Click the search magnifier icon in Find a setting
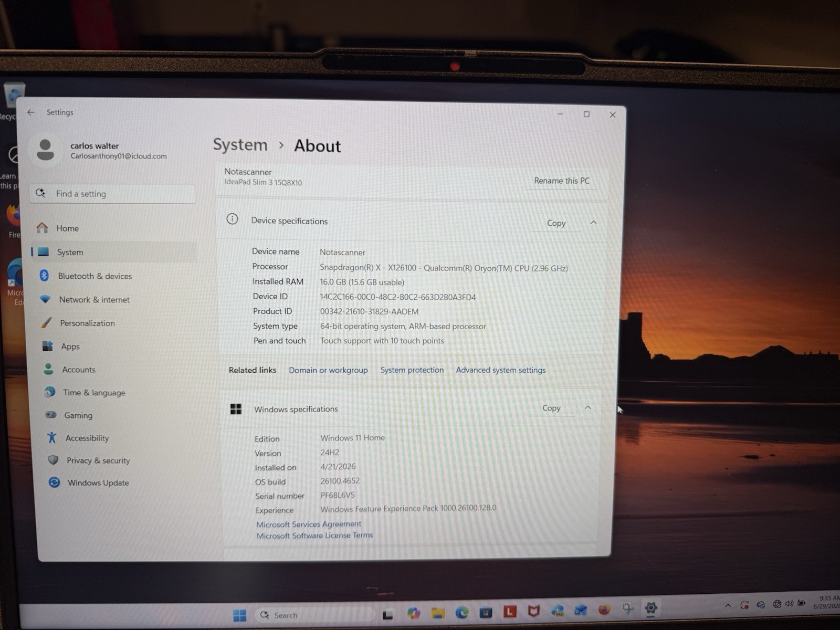 pos(40,193)
